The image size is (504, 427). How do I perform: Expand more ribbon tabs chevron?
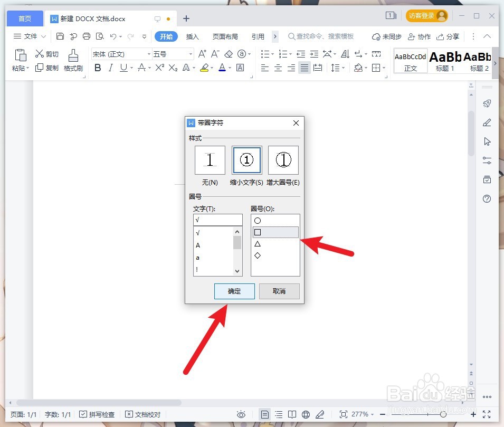coord(275,36)
